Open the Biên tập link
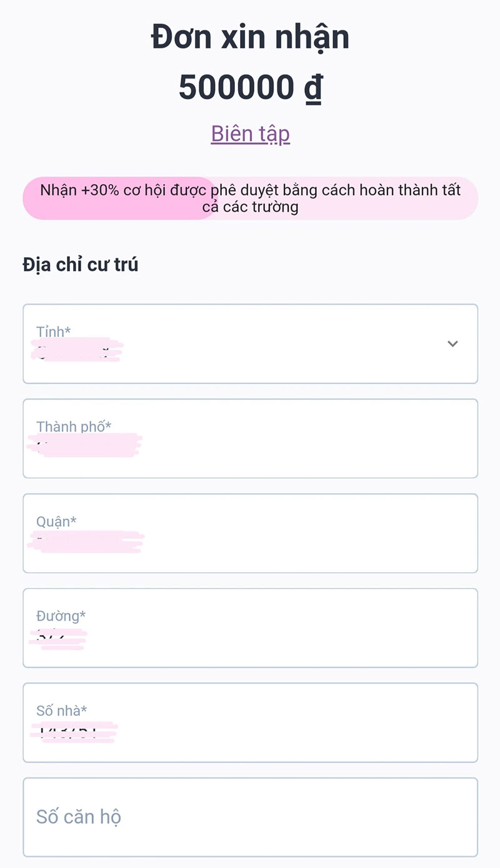The width and height of the screenshot is (500, 868). (250, 134)
